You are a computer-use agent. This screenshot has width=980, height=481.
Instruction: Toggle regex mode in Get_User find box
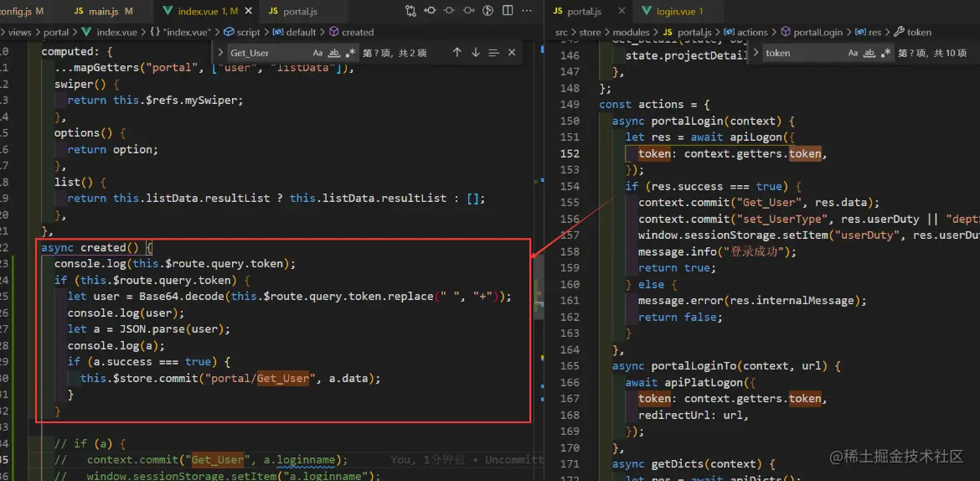(351, 53)
